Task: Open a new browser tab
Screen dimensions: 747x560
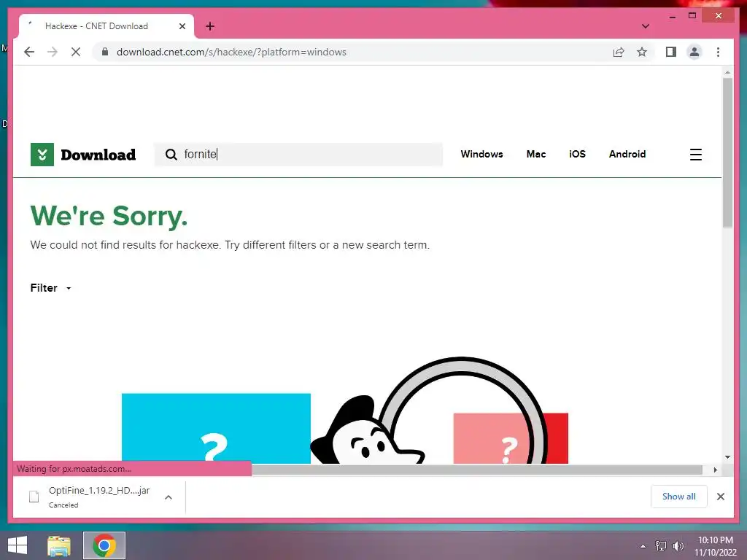Action: point(210,26)
